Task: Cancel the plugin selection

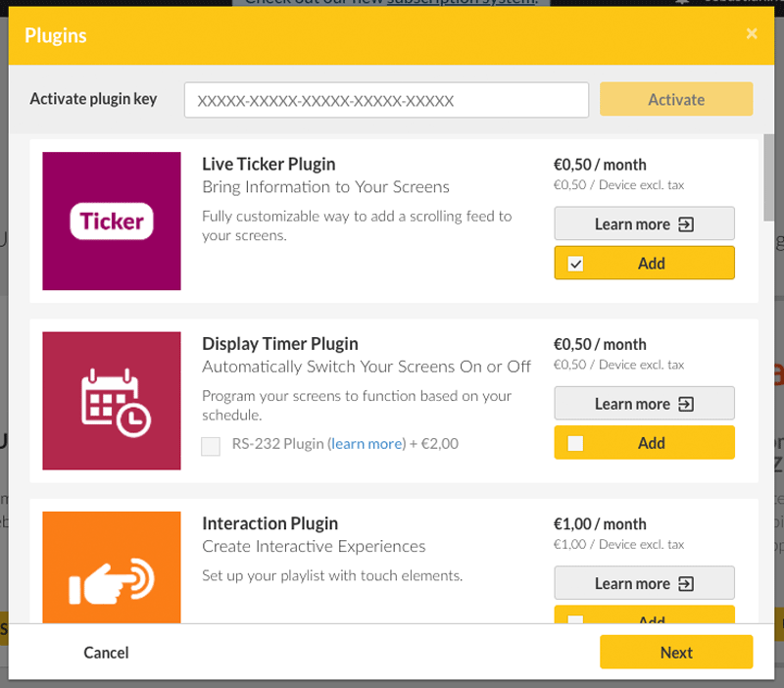Action: point(106,653)
